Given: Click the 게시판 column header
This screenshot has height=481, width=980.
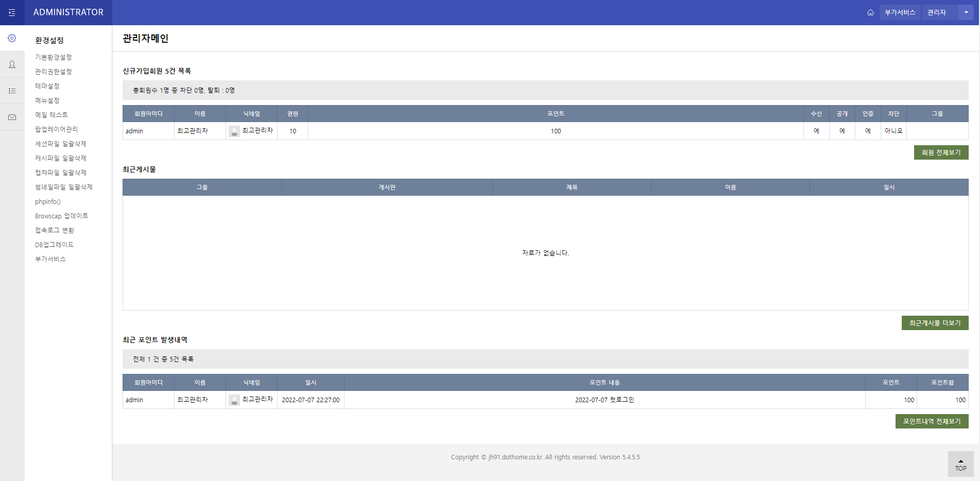Looking at the screenshot, I should (x=387, y=187).
